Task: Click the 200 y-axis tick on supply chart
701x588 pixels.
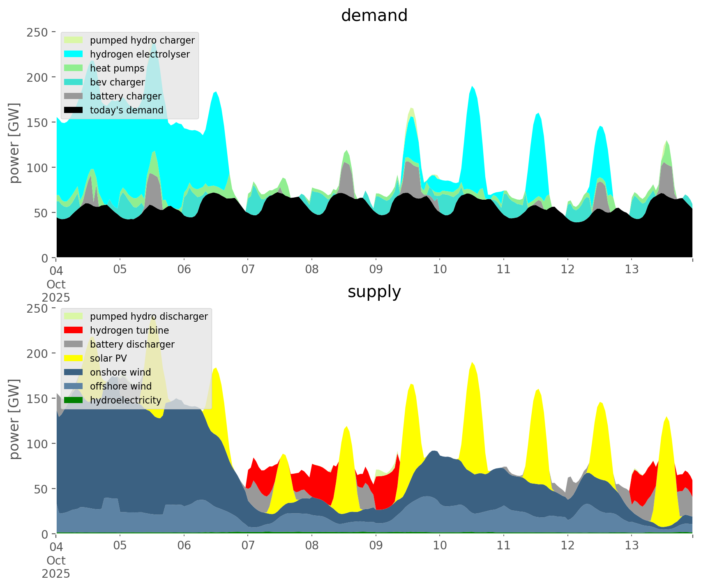Action: 37,353
